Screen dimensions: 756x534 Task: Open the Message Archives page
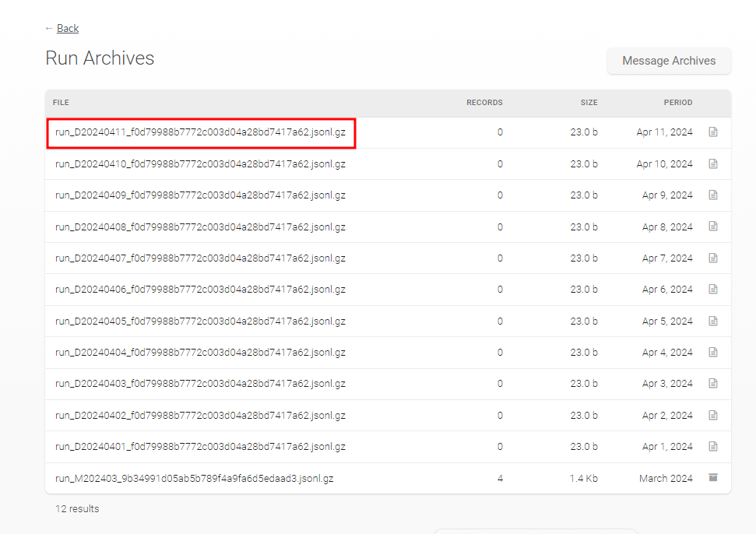[669, 61]
